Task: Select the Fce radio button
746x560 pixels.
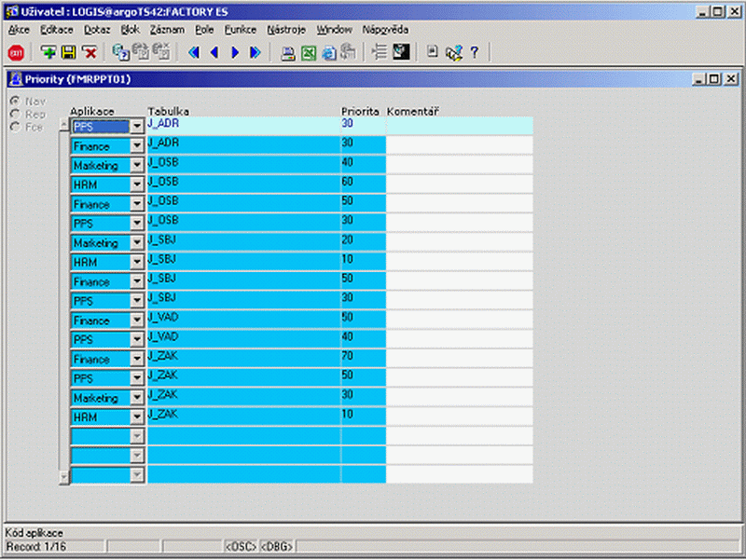Action: (x=15, y=127)
